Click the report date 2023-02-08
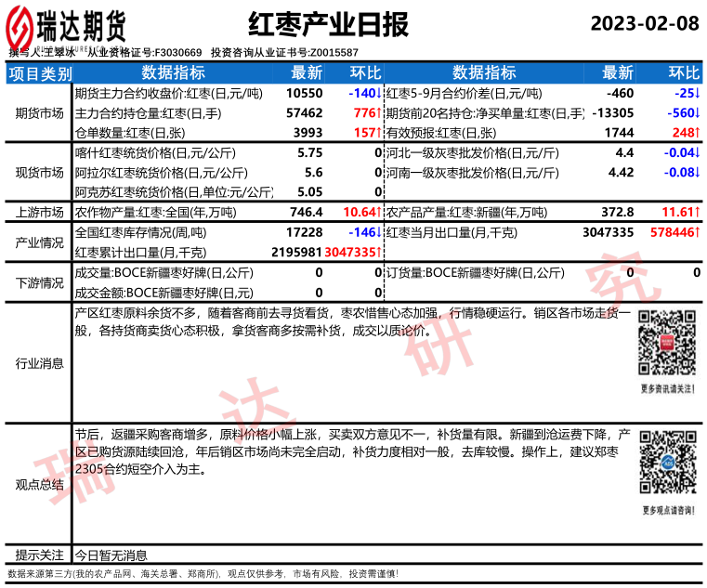The width and height of the screenshot is (707, 588). [645, 23]
